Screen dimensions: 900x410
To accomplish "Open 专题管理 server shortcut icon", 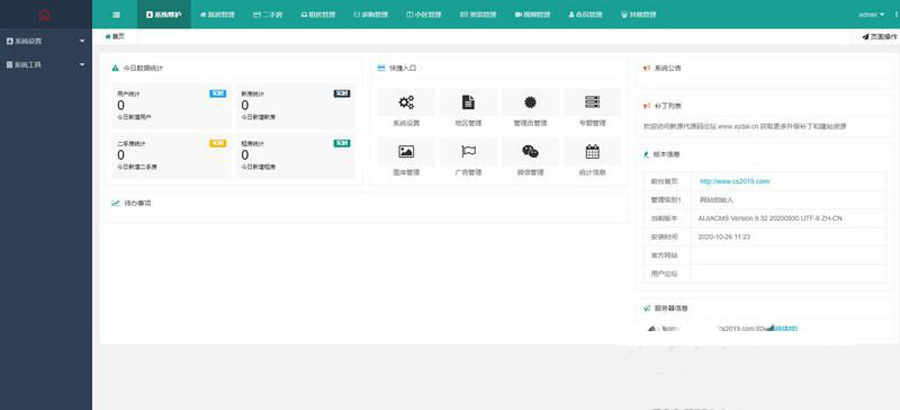I will [x=592, y=102].
